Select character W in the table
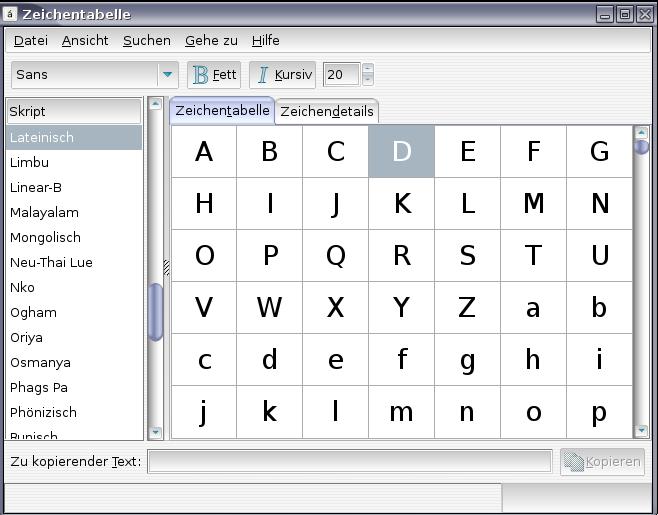 (x=269, y=308)
